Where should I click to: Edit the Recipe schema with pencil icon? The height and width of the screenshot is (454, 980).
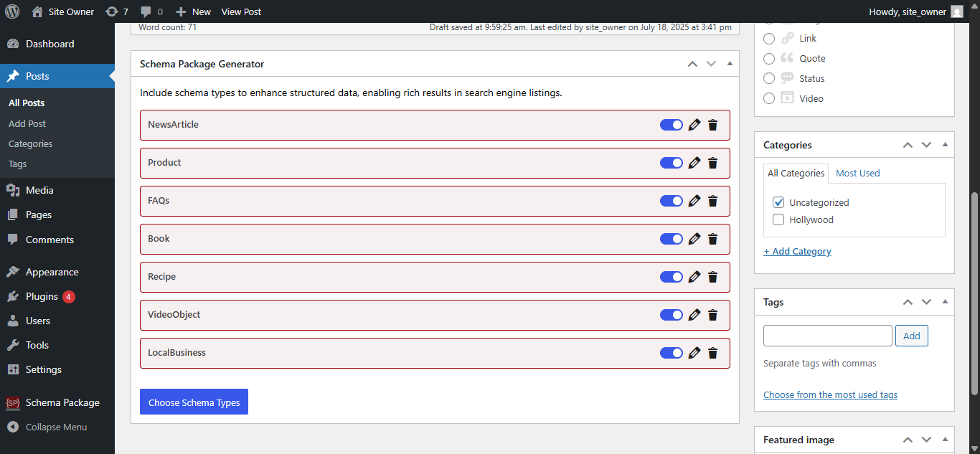pos(694,277)
